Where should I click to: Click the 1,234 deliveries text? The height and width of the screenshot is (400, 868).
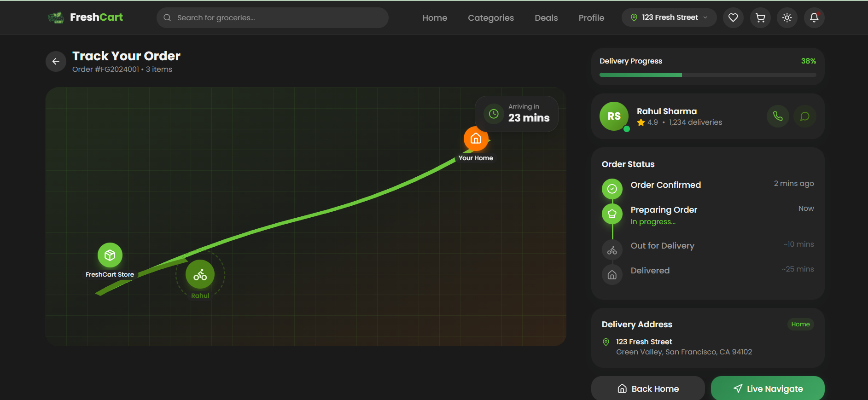click(x=695, y=122)
